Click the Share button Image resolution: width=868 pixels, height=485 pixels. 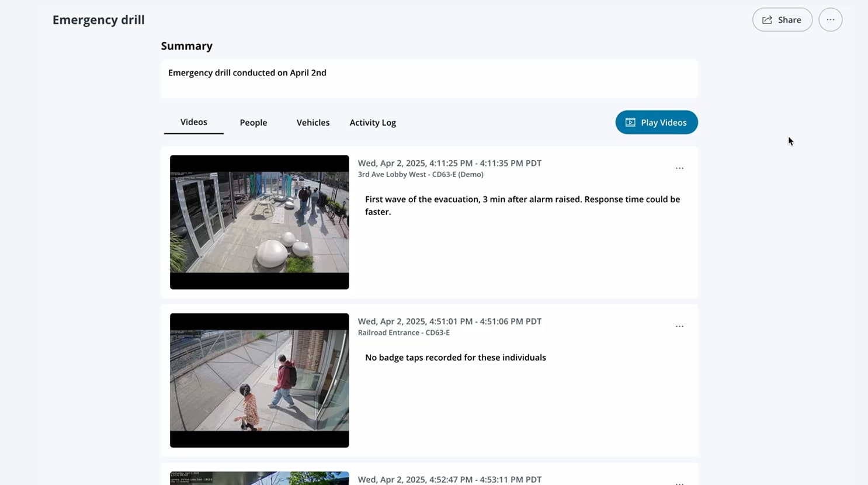pyautogui.click(x=782, y=20)
